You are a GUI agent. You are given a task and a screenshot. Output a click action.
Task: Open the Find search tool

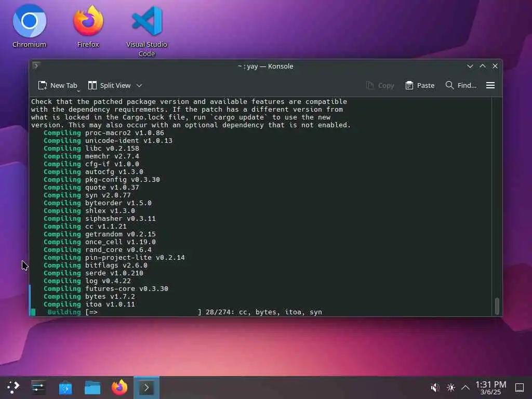[x=461, y=86]
